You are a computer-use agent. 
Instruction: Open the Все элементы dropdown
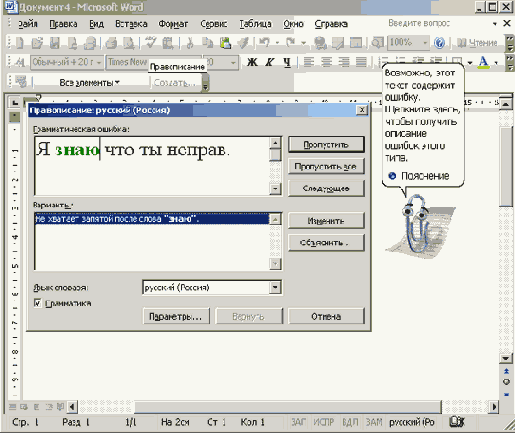pyautogui.click(x=89, y=82)
